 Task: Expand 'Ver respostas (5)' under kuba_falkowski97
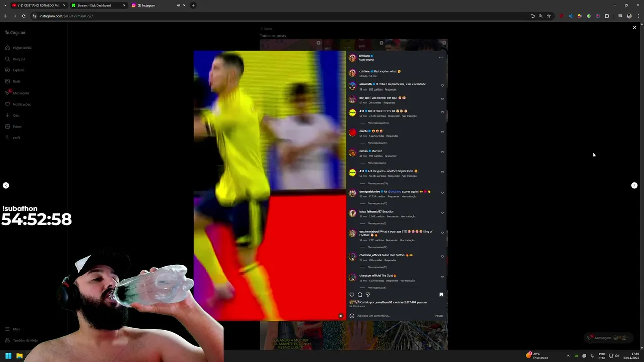point(377,223)
